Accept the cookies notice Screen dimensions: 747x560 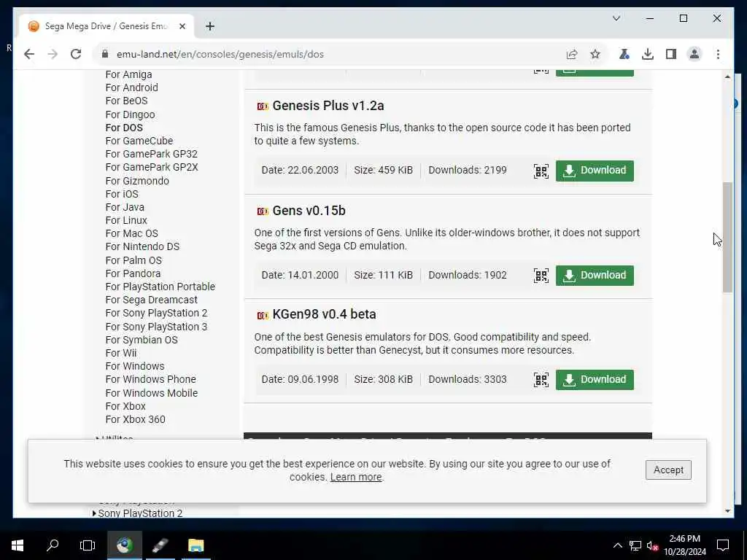[668, 470]
